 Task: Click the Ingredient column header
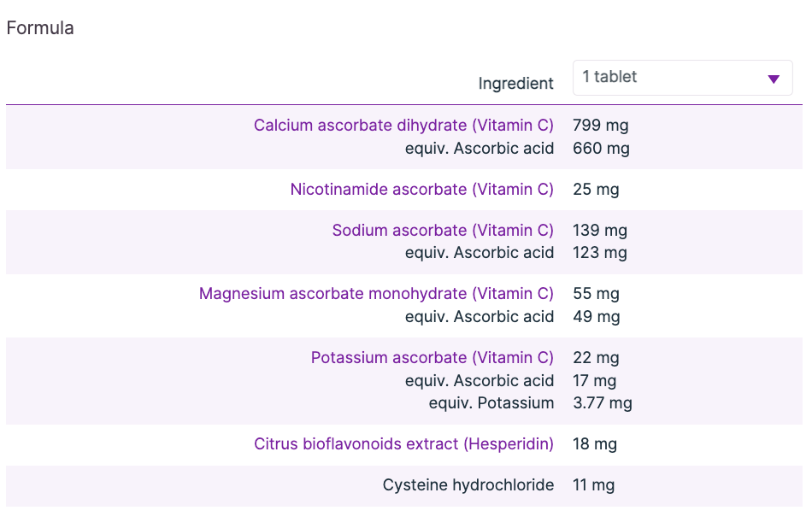515,84
